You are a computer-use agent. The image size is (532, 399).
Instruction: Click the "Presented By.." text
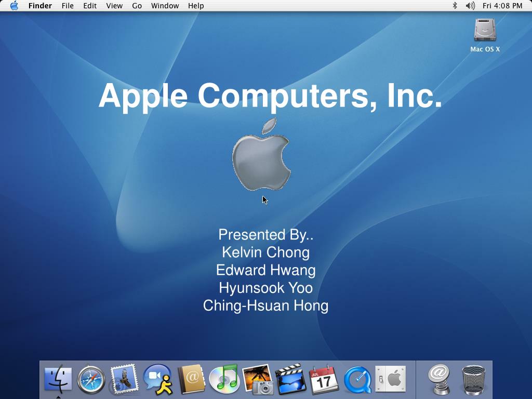265,235
